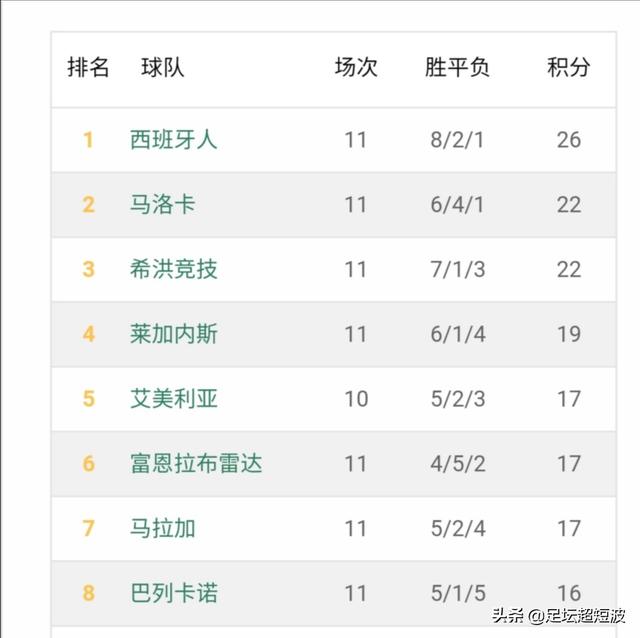
Task: Click the 胜平负 column header
Action: (457, 67)
